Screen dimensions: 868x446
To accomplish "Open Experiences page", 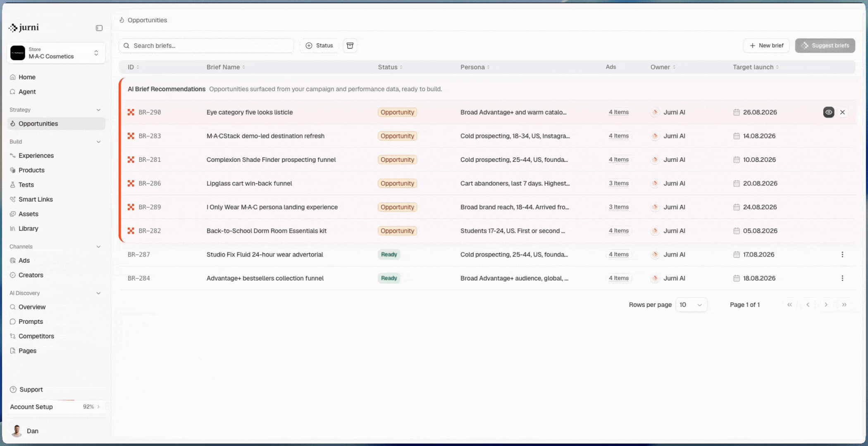I will pos(56,156).
